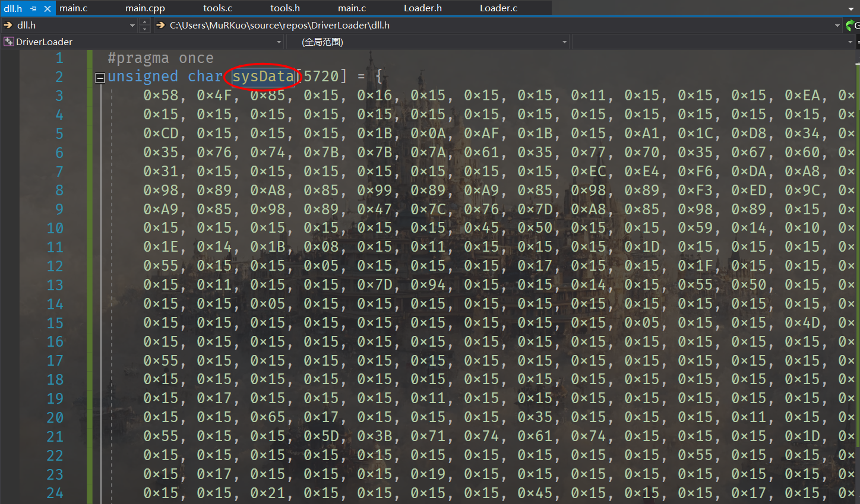This screenshot has width=860, height=504.
Task: Click the DriverLoader project icon
Action: point(8,42)
